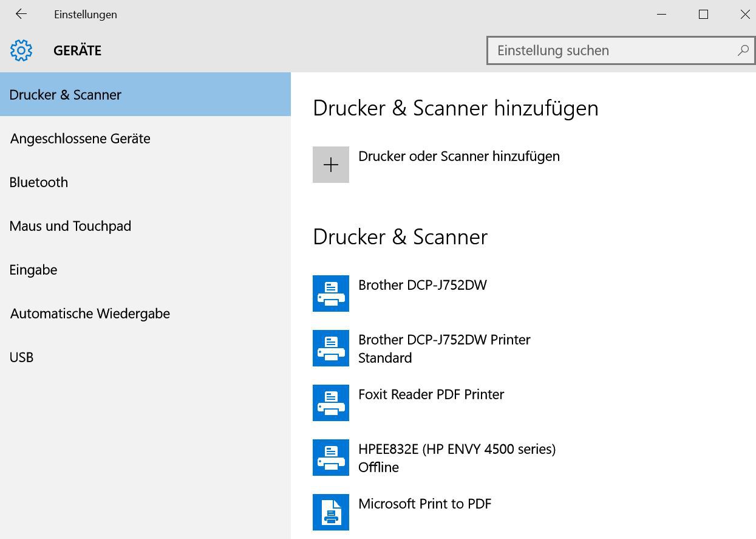Select the offline HPEE832E printer entry
Viewport: 756px width, 539px height.
click(x=457, y=458)
